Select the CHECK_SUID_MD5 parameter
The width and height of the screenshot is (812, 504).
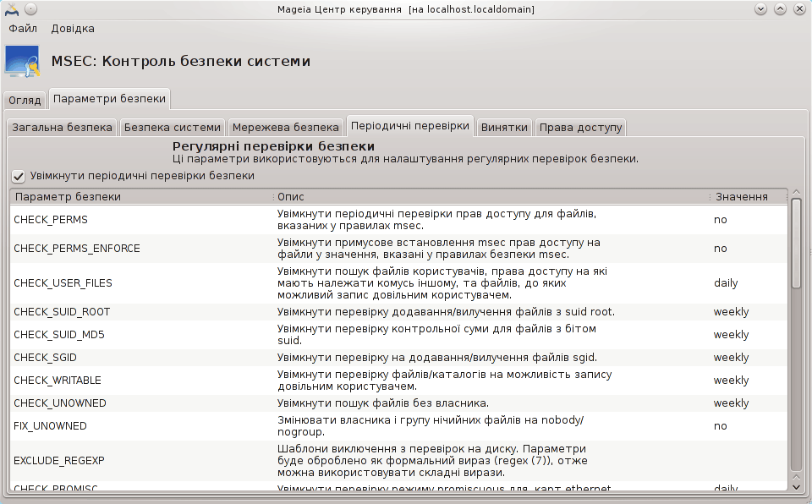[x=398, y=335]
